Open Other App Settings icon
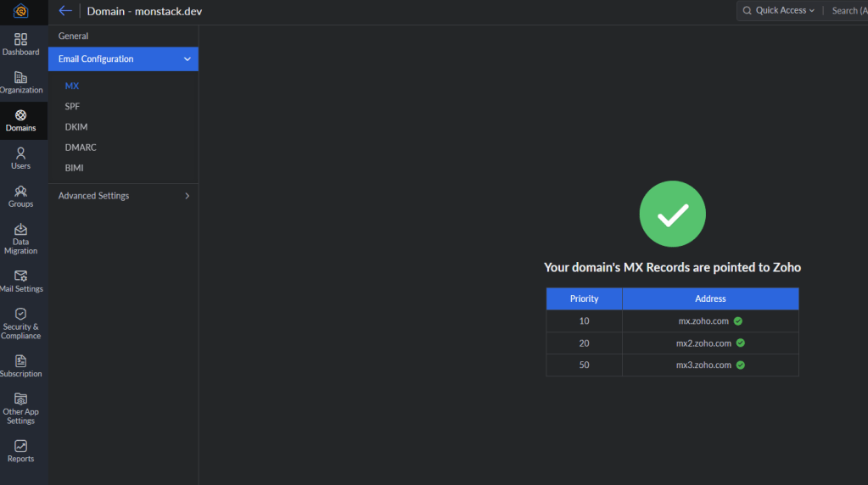The width and height of the screenshot is (868, 485). pyautogui.click(x=21, y=399)
